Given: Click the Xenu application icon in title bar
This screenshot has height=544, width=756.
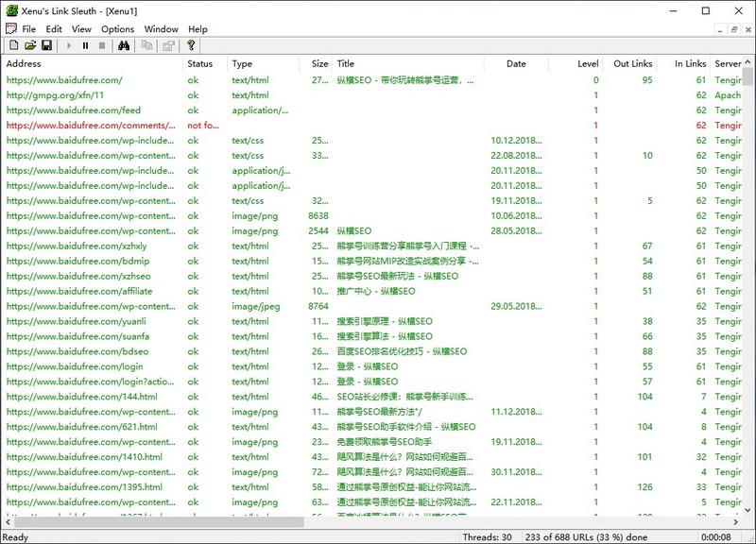Looking at the screenshot, I should click(x=9, y=9).
